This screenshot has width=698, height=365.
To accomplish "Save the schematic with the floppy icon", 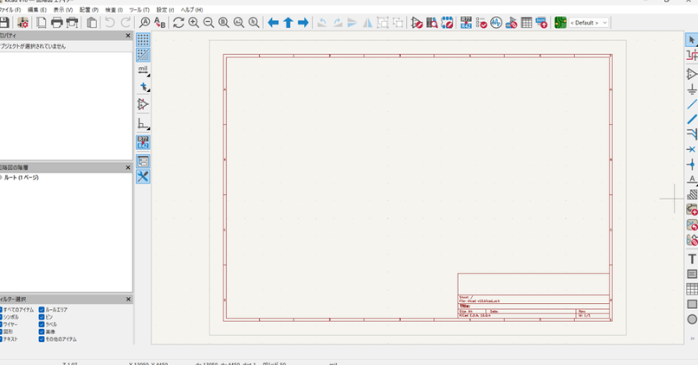I will coord(4,22).
